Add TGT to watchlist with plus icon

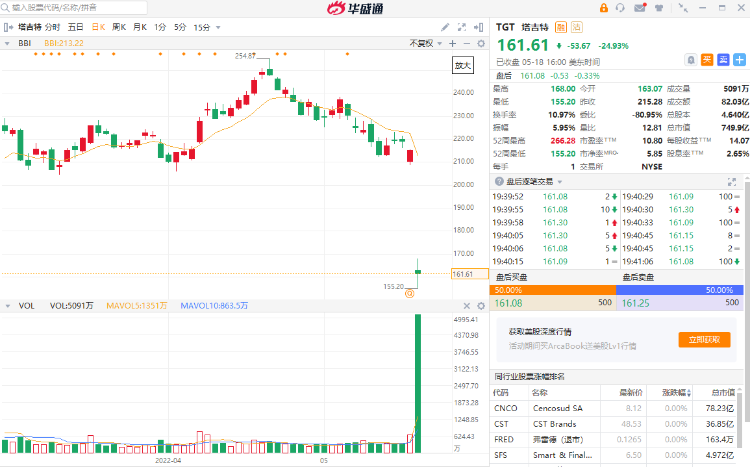pyautogui.click(x=738, y=59)
